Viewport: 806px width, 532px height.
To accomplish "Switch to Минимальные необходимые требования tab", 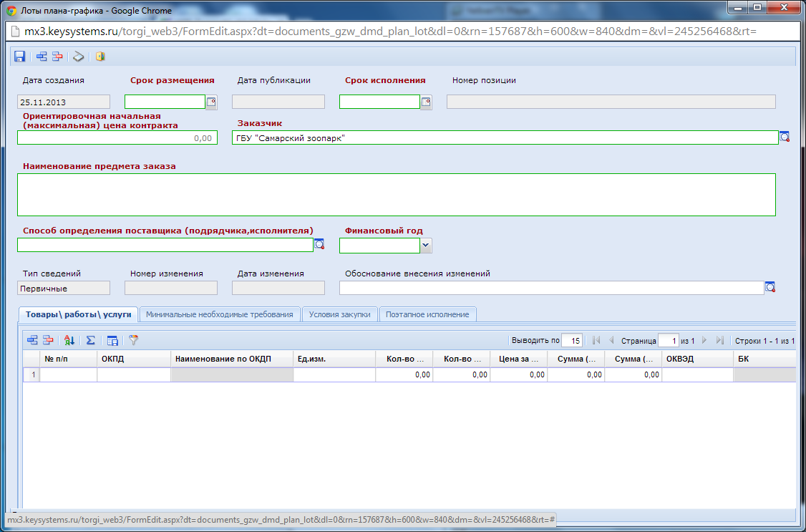I will pyautogui.click(x=220, y=314).
